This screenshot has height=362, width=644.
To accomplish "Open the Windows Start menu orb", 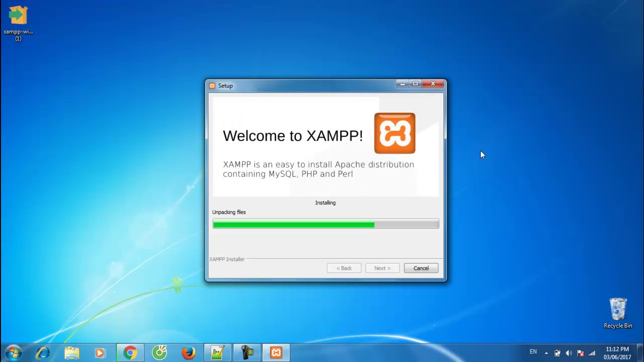I will [x=14, y=353].
